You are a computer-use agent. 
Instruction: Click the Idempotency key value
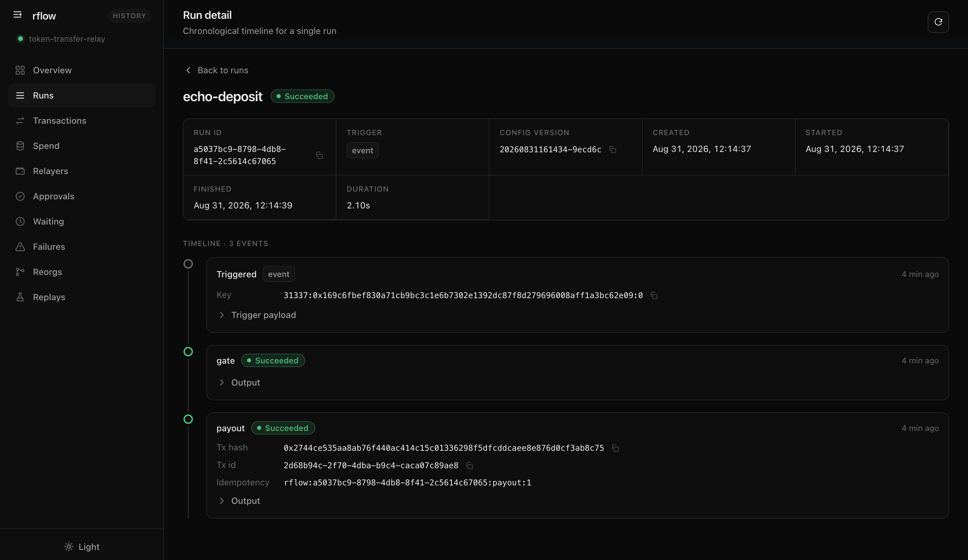coord(408,483)
